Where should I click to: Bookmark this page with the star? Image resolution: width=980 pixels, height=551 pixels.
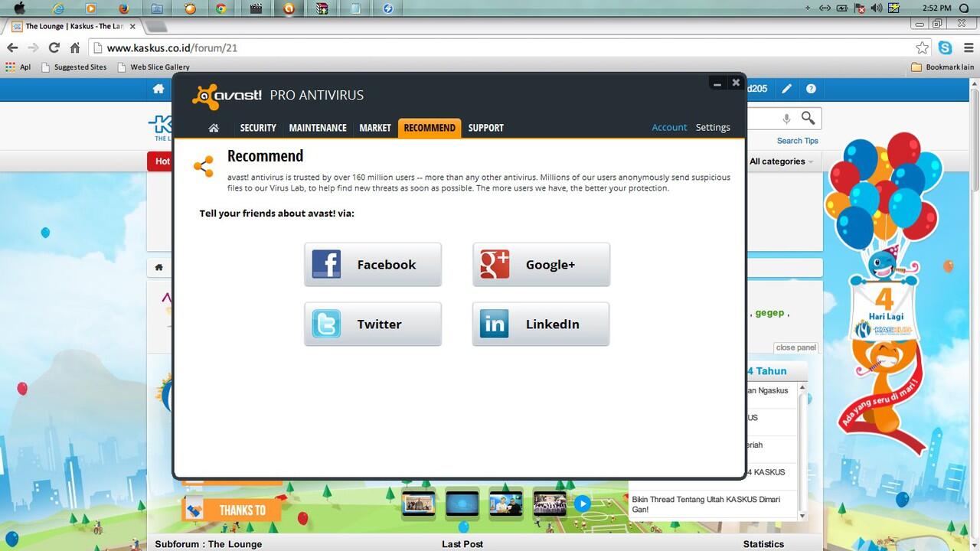point(923,47)
